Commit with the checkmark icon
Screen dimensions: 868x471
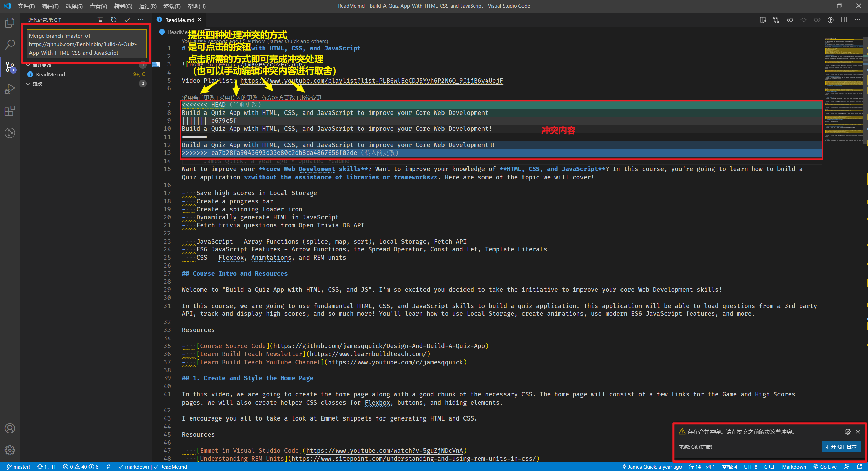[127, 20]
